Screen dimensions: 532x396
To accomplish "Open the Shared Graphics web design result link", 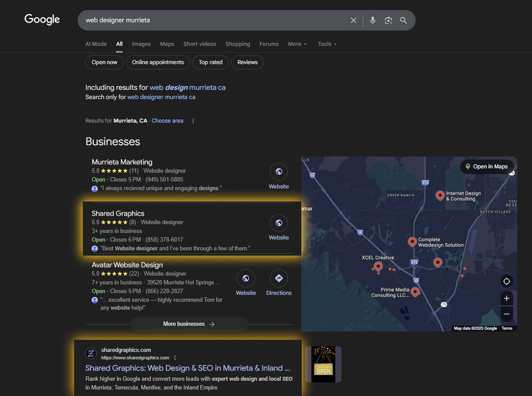I will [188, 368].
